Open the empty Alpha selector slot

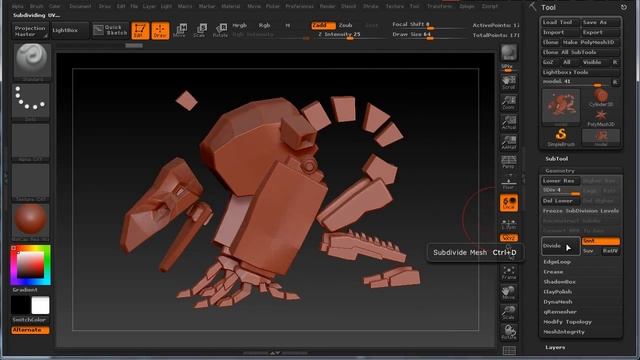31,142
